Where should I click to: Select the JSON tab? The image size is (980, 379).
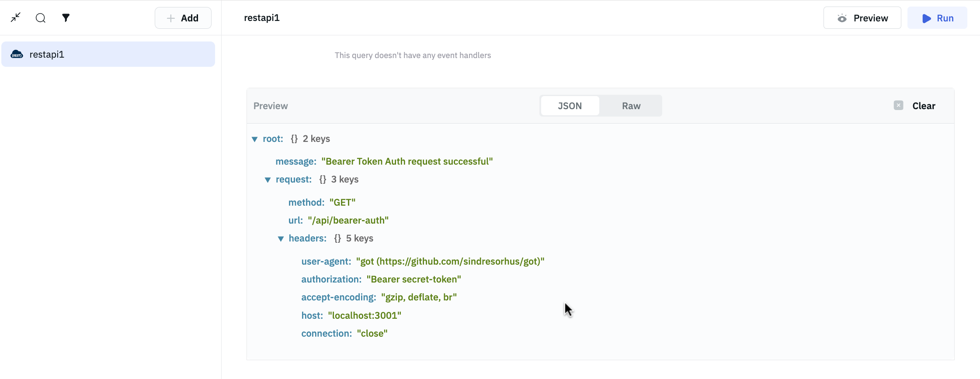coord(570,106)
